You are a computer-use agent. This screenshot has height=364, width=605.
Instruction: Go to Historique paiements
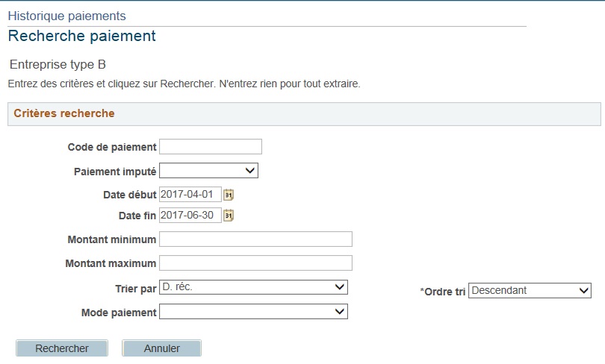(66, 16)
